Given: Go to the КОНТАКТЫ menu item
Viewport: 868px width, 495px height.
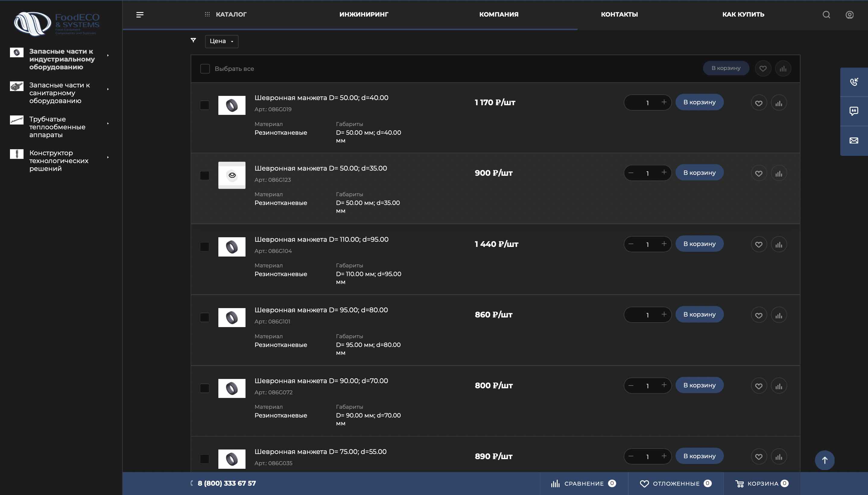Looking at the screenshot, I should pyautogui.click(x=619, y=14).
